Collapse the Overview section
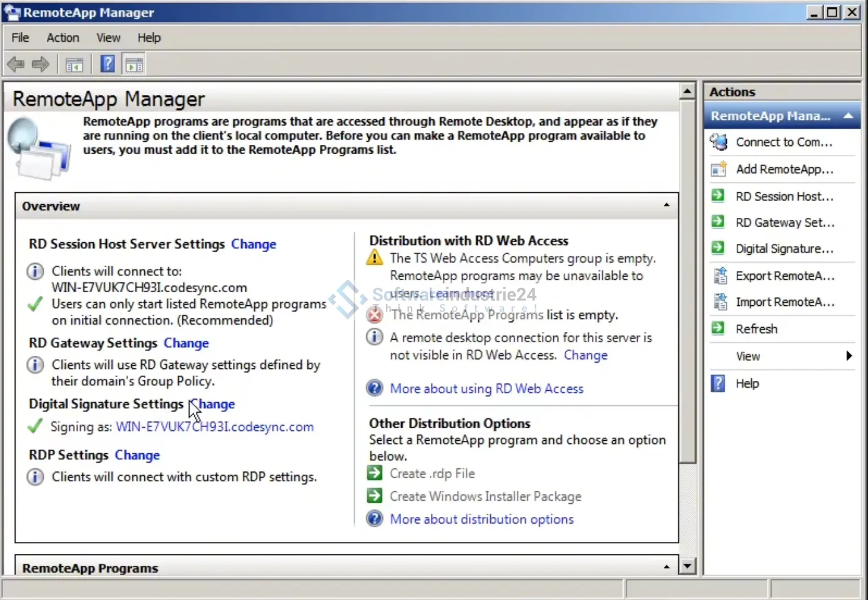 (x=666, y=205)
